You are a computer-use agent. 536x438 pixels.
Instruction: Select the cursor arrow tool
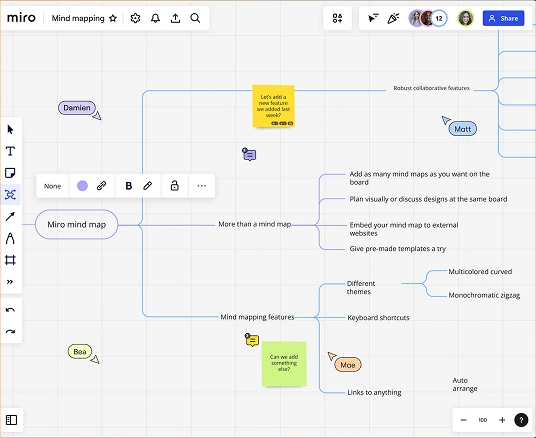pos(10,130)
